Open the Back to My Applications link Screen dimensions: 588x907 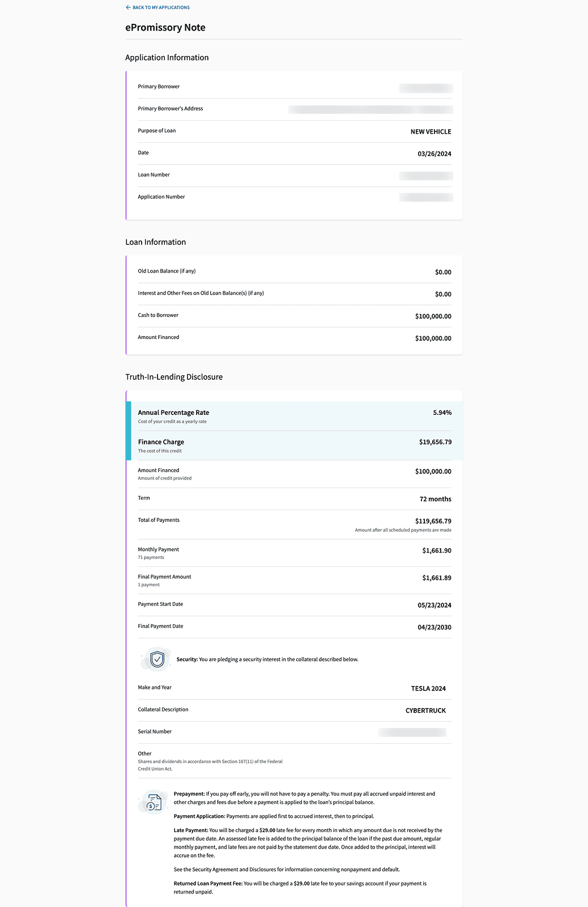click(x=161, y=7)
